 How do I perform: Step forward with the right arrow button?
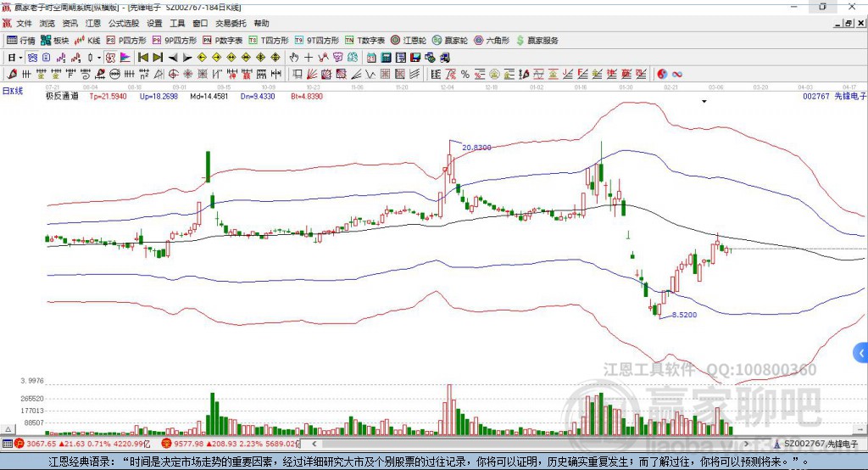187,57
